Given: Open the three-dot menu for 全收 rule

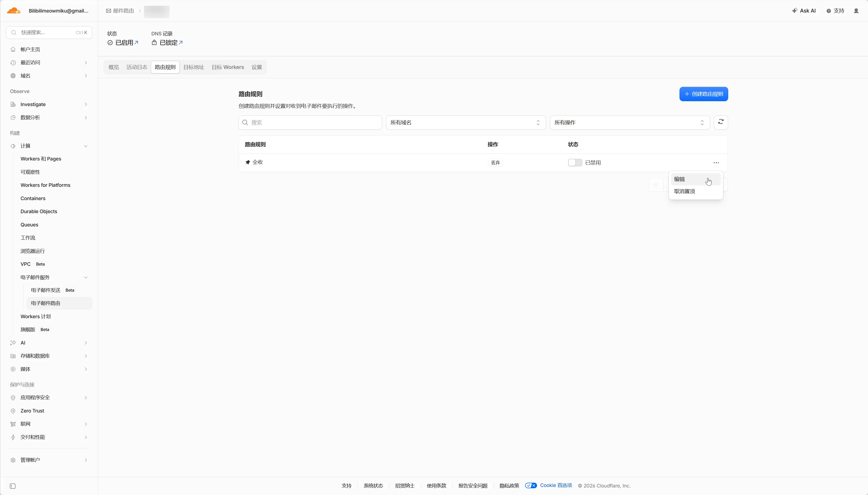Looking at the screenshot, I should 716,163.
